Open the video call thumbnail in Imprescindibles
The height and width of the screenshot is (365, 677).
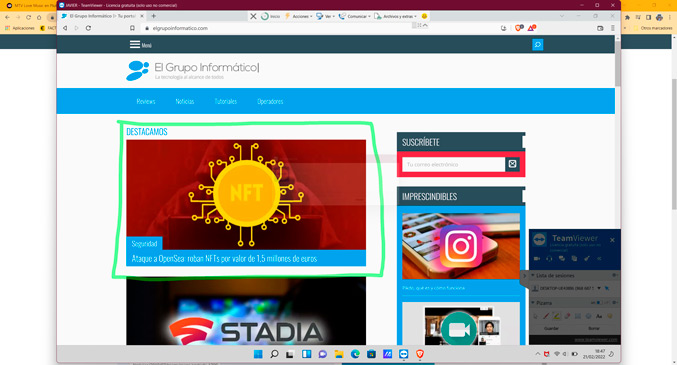click(461, 325)
